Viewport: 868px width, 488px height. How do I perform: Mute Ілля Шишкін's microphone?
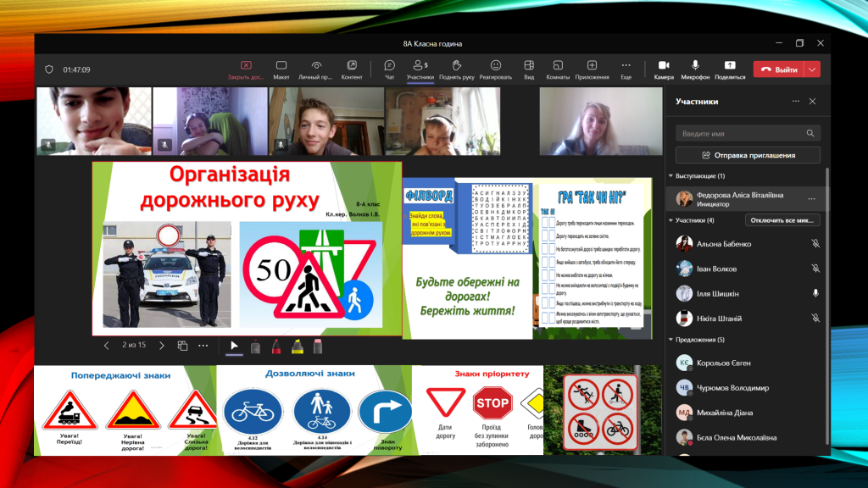pos(815,293)
